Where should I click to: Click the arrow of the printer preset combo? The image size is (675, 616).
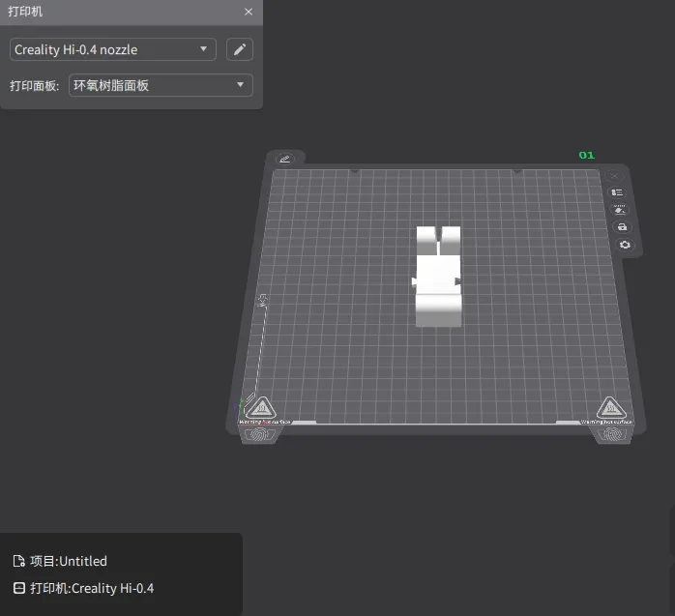(204, 49)
